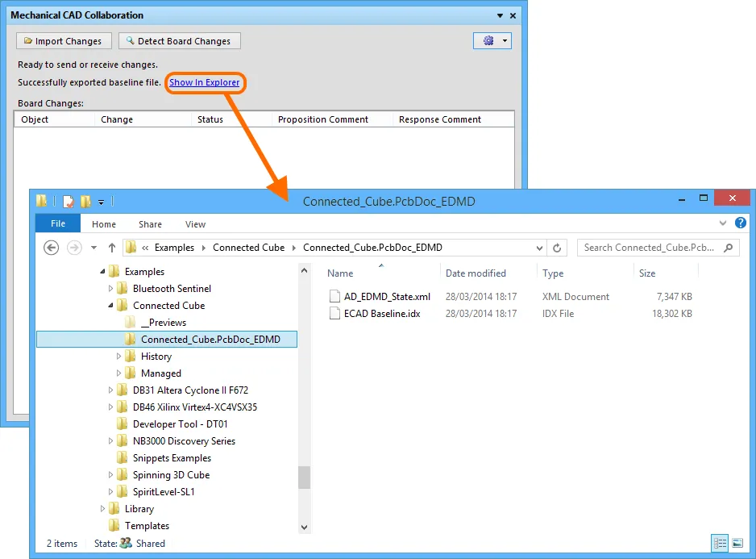The height and width of the screenshot is (559, 756).
Task: Expand the ribbon with the chevron near Help
Action: [723, 223]
